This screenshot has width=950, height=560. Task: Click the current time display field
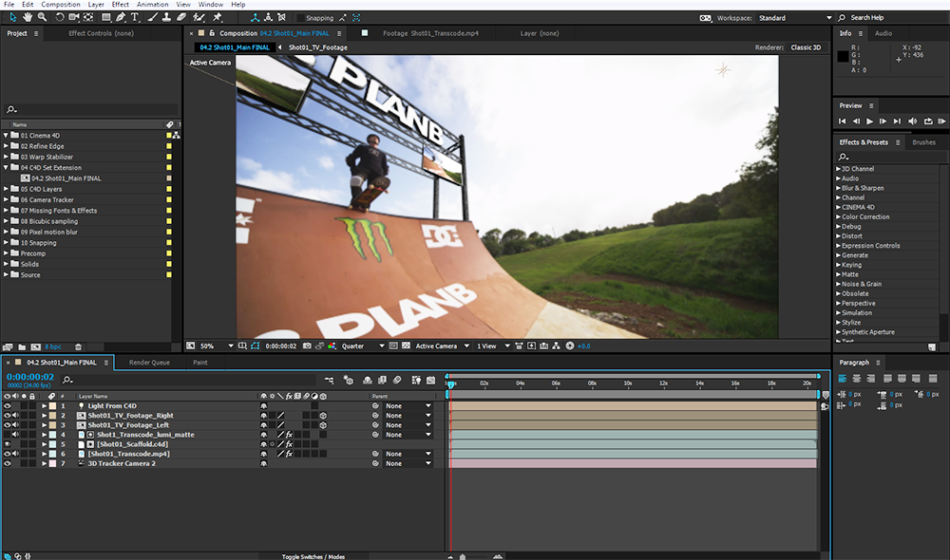coord(28,378)
